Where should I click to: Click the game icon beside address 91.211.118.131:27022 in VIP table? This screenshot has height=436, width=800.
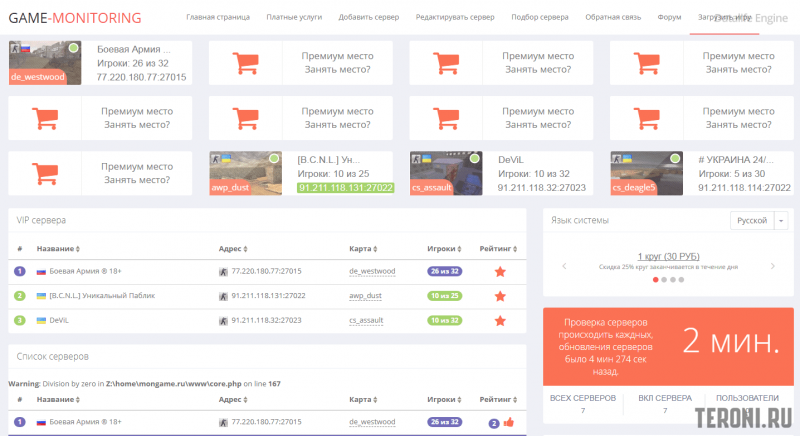click(x=223, y=296)
